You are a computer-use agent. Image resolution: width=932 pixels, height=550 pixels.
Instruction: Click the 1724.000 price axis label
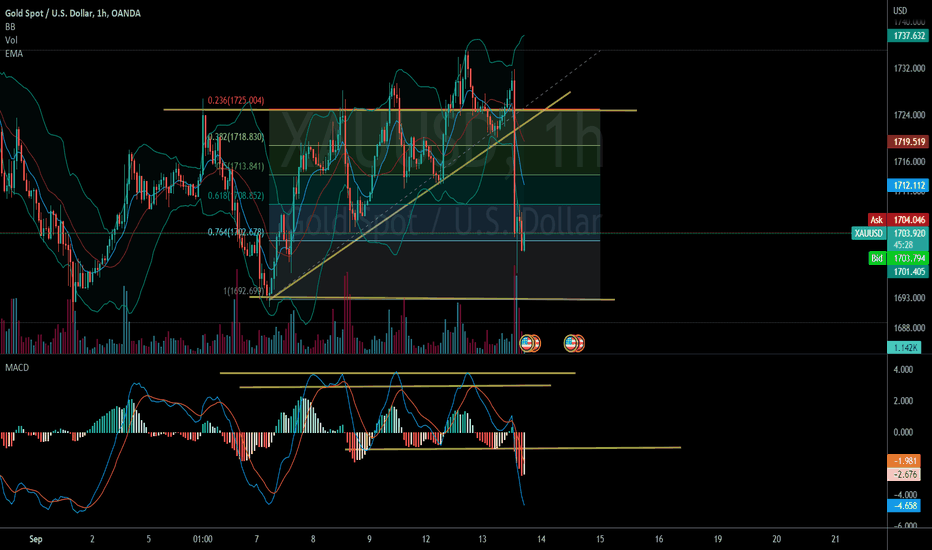(909, 115)
